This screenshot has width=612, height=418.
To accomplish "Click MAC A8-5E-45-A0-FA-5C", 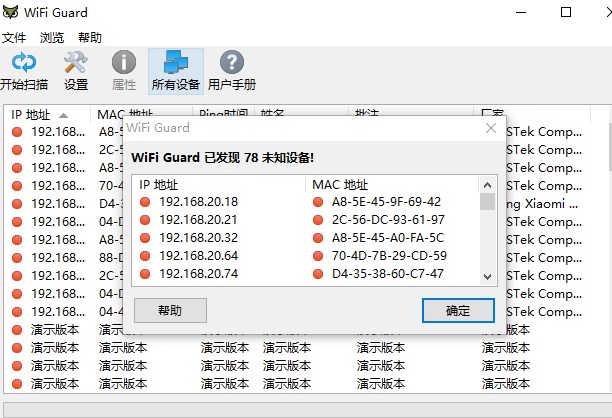I will (x=388, y=238).
